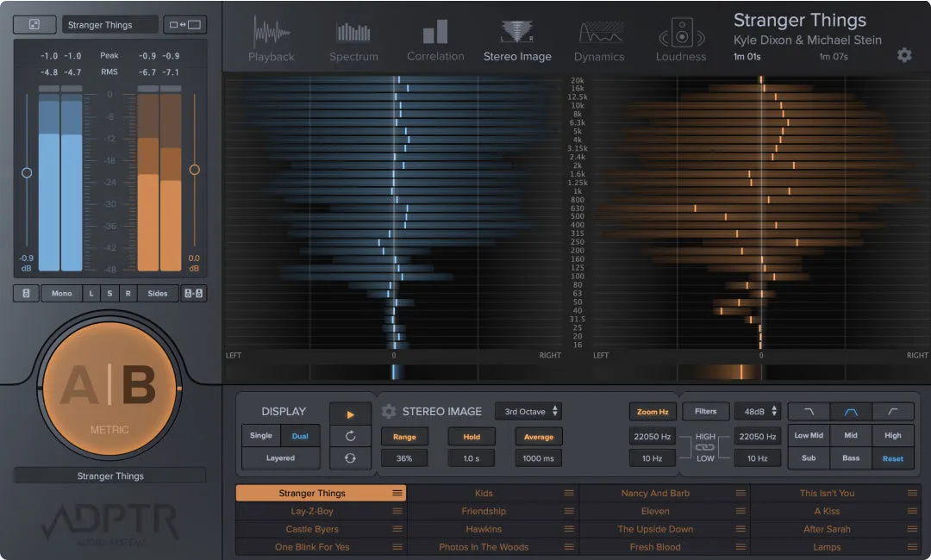Toggle Zoom Hz
Screen dimensions: 931x560
pos(653,411)
